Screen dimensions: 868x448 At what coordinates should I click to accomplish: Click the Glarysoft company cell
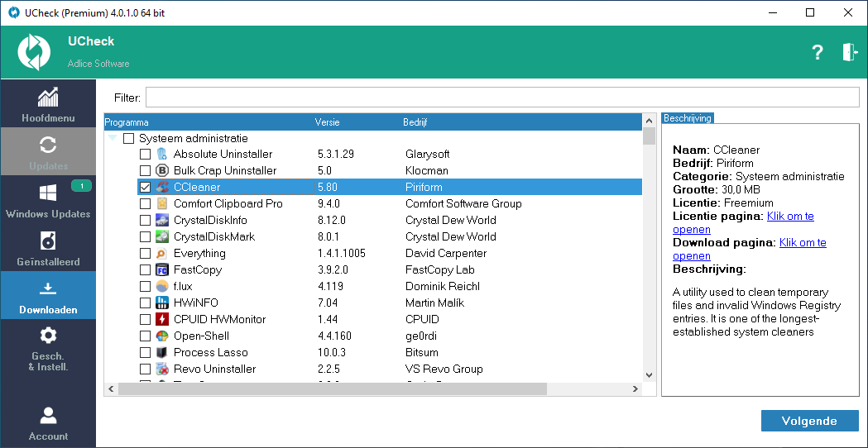point(427,155)
